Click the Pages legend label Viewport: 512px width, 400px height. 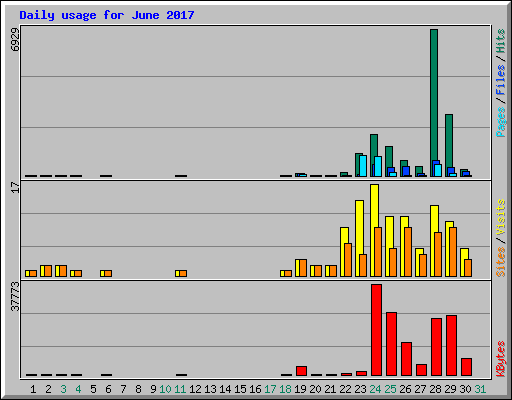coord(501,122)
